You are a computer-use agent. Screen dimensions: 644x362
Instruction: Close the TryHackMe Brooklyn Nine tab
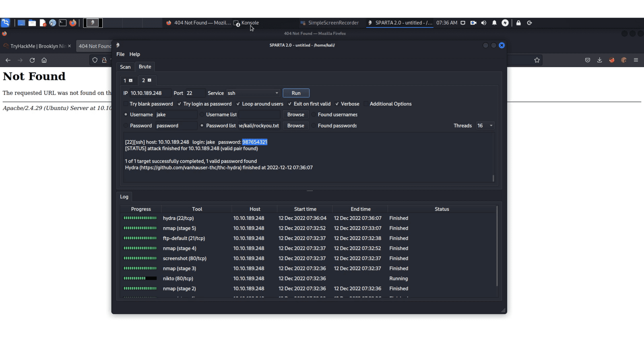69,46
